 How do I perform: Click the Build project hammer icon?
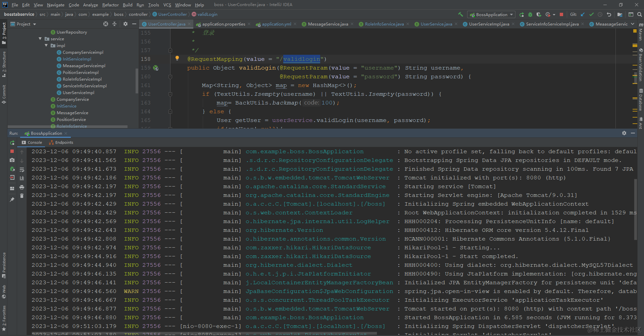[x=460, y=14]
